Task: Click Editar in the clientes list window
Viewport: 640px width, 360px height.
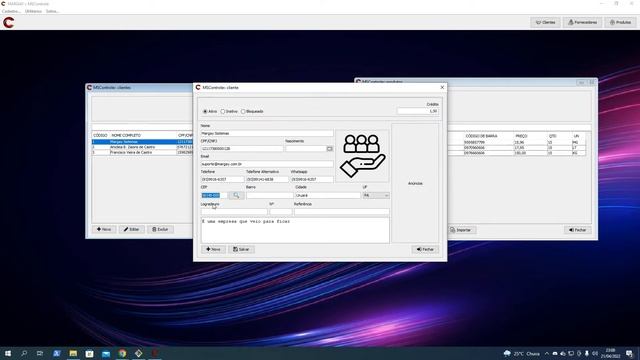Action: coord(131,229)
